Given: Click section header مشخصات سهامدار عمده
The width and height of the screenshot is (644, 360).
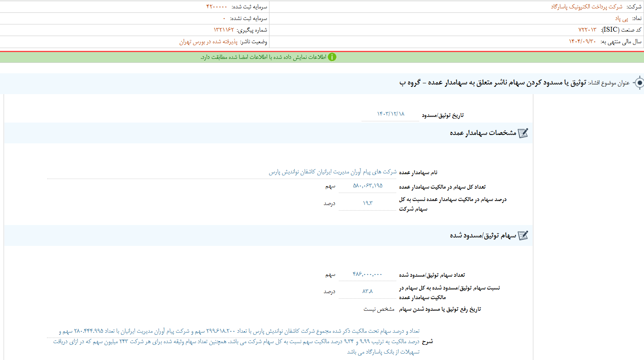Looking at the screenshot, I should tap(483, 133).
